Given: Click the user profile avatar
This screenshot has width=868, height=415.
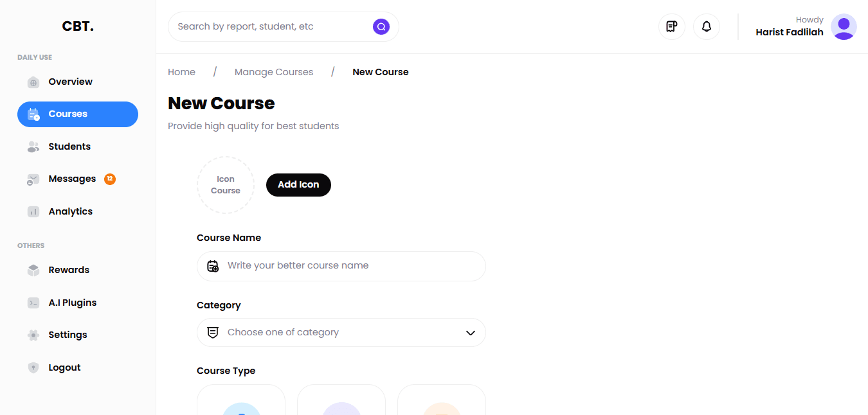Looking at the screenshot, I should pyautogui.click(x=844, y=27).
